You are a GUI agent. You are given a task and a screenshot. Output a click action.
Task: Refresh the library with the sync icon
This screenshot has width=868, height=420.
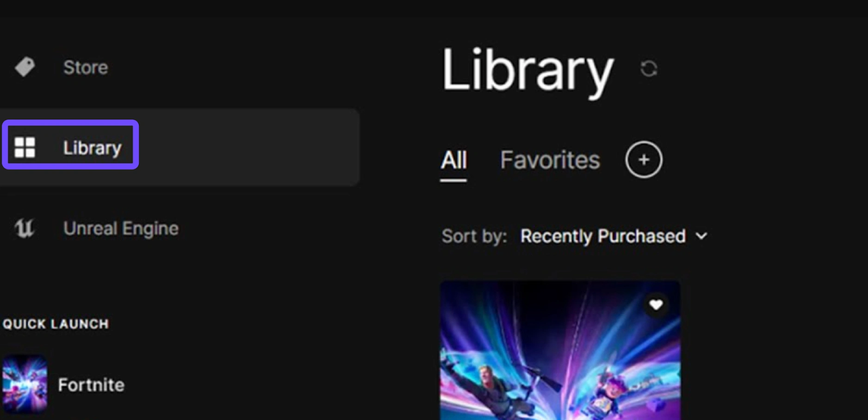point(649,69)
